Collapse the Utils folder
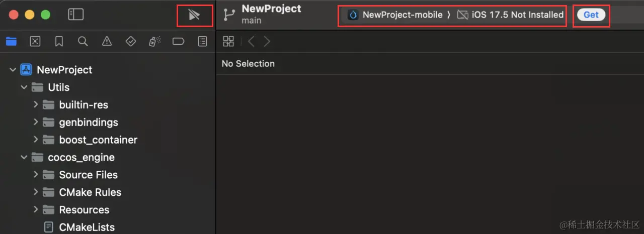 coord(24,87)
